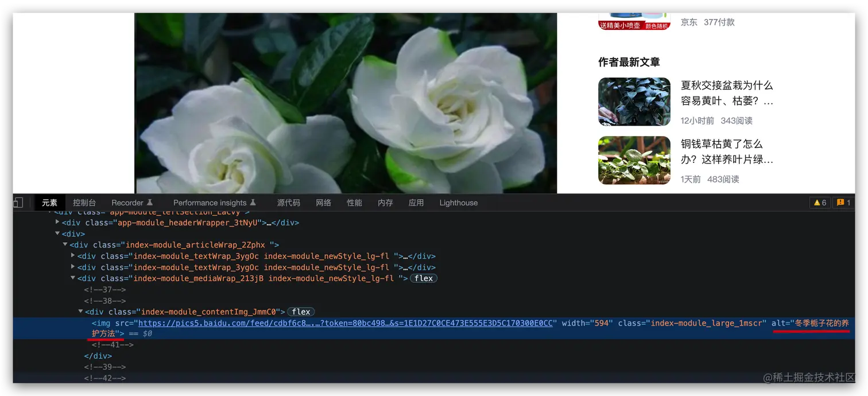Switch to the 网络 tab
The width and height of the screenshot is (868, 396).
pyautogui.click(x=324, y=203)
